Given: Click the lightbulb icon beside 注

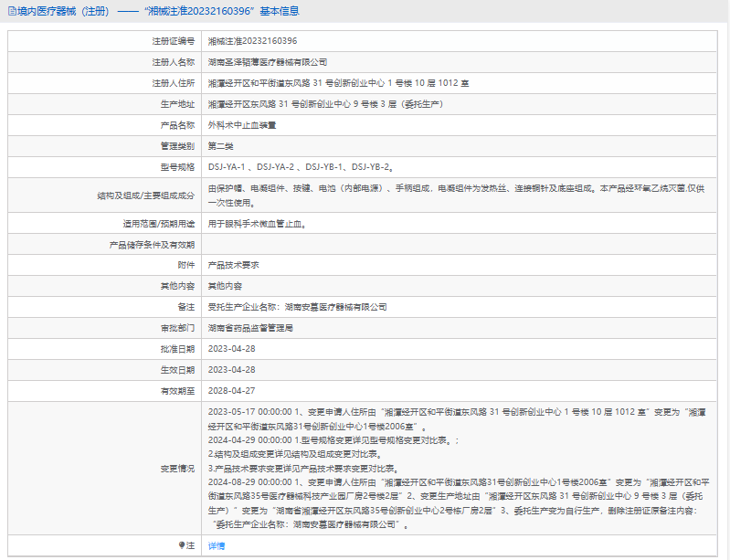Looking at the screenshot, I should [182, 545].
